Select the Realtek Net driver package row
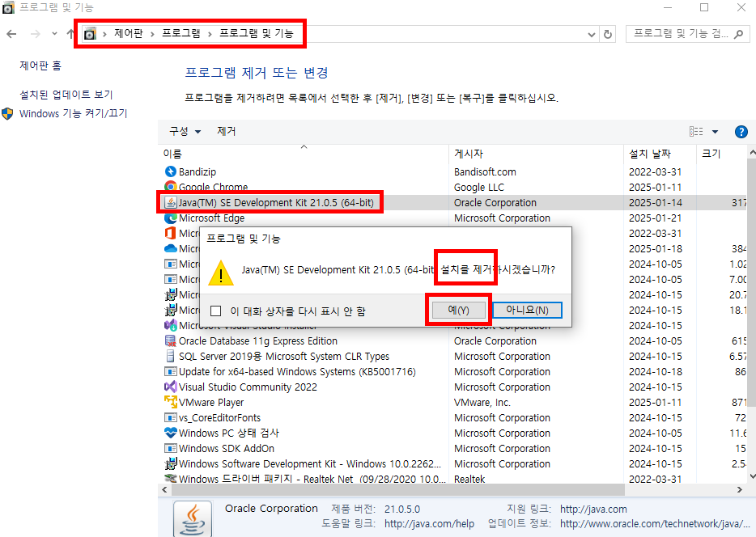Screen dimensions: 756x537 452,479
